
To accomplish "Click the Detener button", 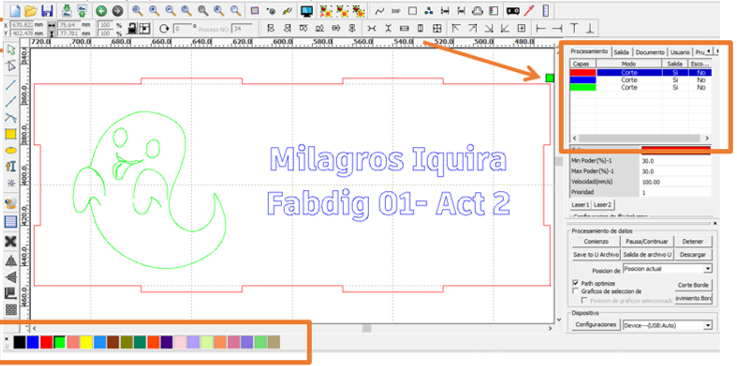I will tap(693, 241).
